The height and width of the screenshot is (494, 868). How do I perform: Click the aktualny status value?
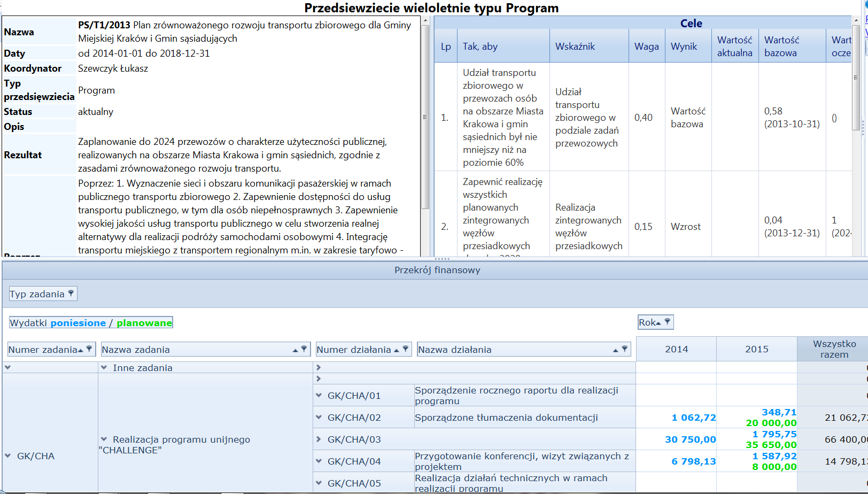pos(96,112)
